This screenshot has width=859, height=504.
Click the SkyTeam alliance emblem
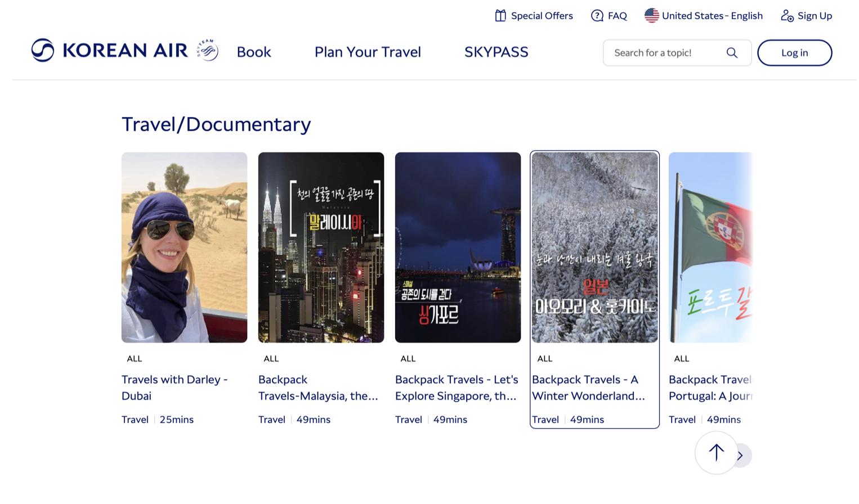(x=208, y=50)
